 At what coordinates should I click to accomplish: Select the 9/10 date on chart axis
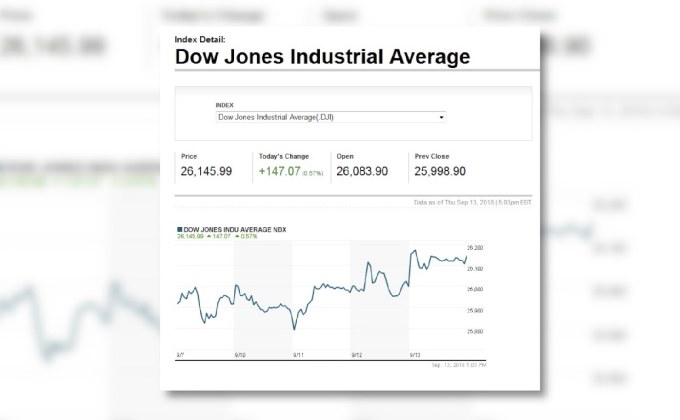(240, 354)
